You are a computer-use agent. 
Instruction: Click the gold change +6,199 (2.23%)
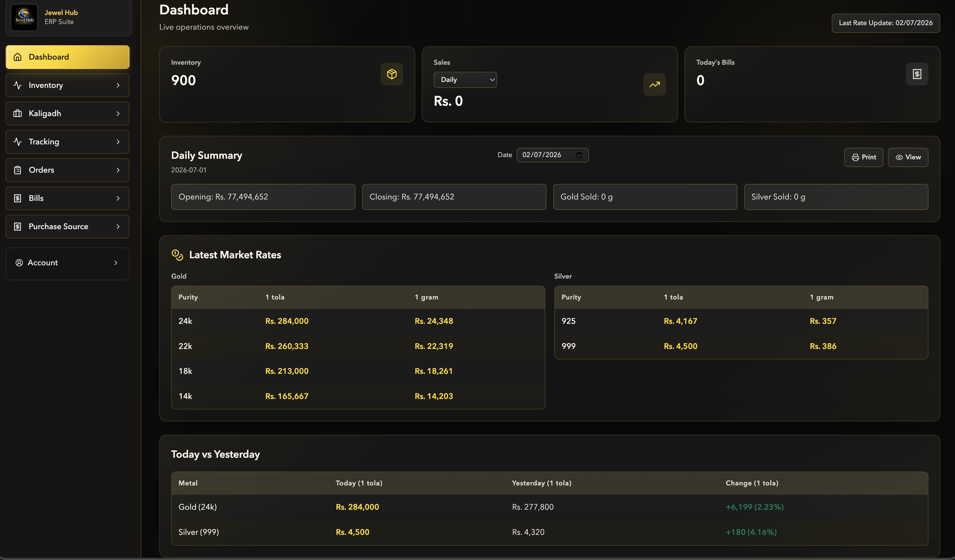click(x=754, y=507)
